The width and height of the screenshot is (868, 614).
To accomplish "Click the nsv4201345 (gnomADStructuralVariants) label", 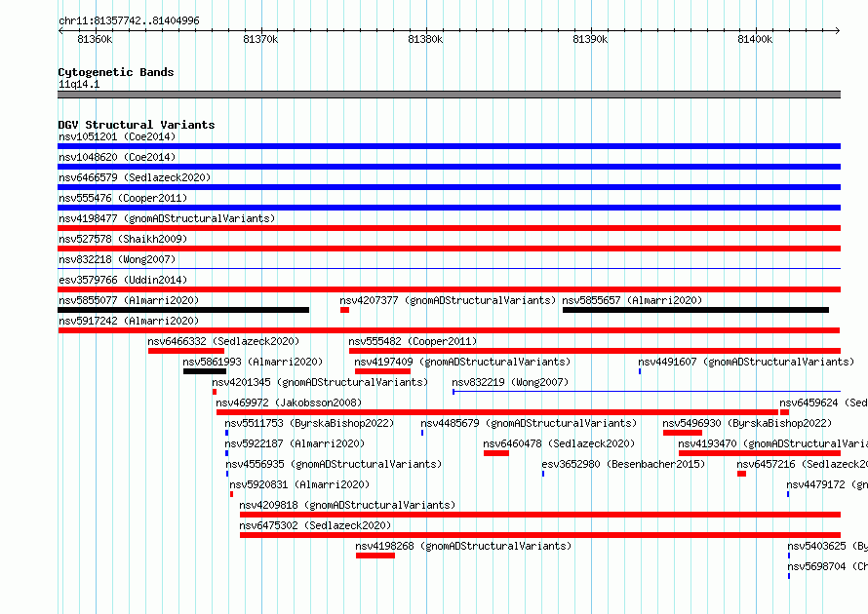I will click(x=320, y=382).
